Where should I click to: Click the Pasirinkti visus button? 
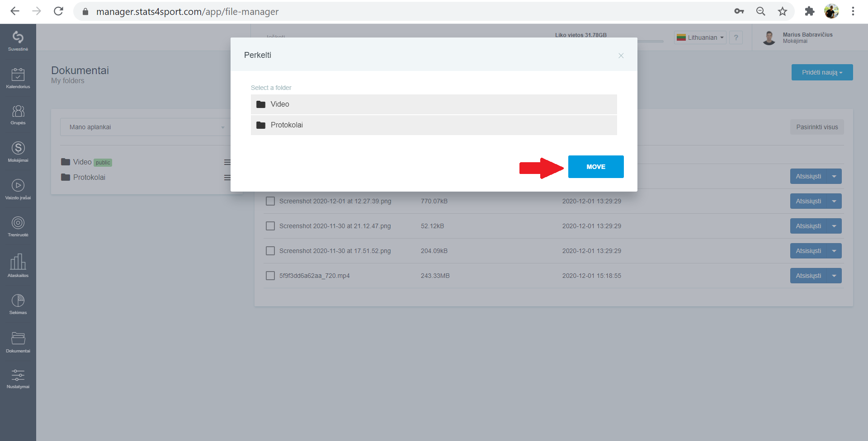point(817,127)
